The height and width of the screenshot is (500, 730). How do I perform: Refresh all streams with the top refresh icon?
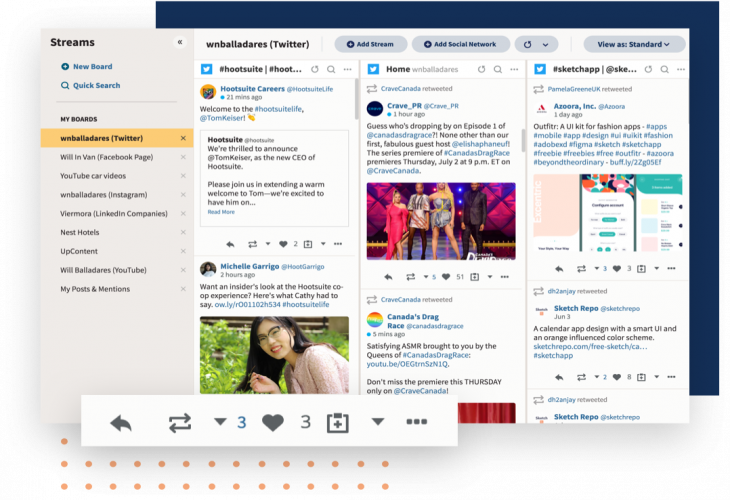click(527, 45)
